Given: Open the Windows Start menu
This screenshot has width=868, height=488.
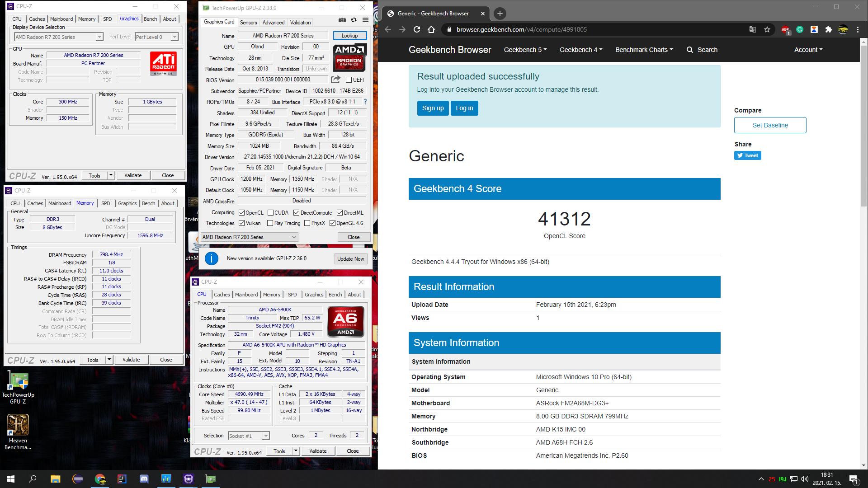Looking at the screenshot, I should point(11,479).
